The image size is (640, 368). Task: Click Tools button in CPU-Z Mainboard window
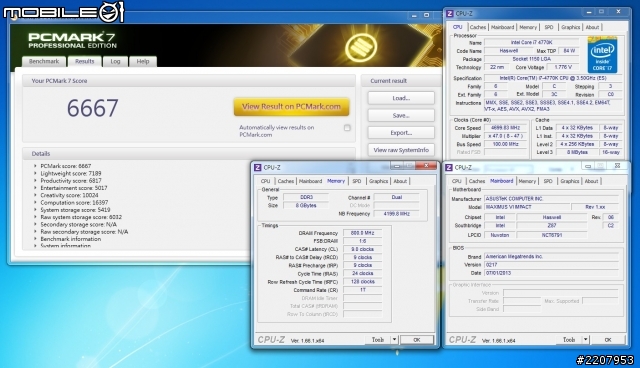click(x=569, y=339)
